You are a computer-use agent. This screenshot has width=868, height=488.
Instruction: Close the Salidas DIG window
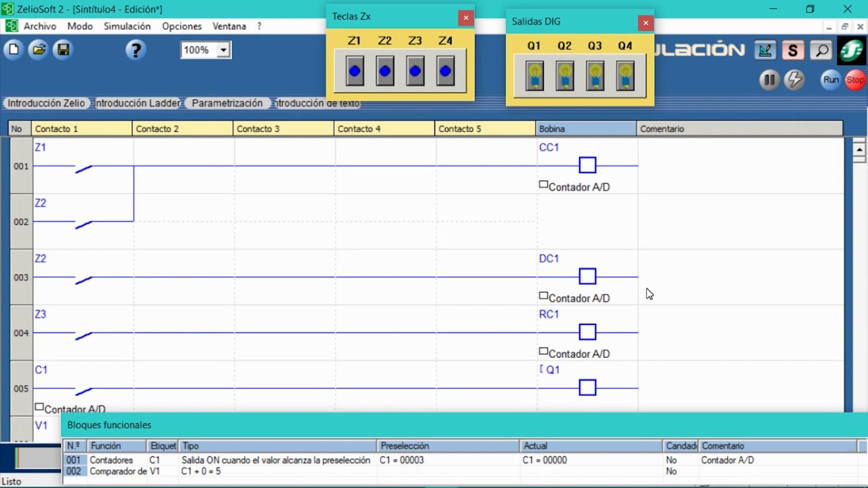coord(645,22)
